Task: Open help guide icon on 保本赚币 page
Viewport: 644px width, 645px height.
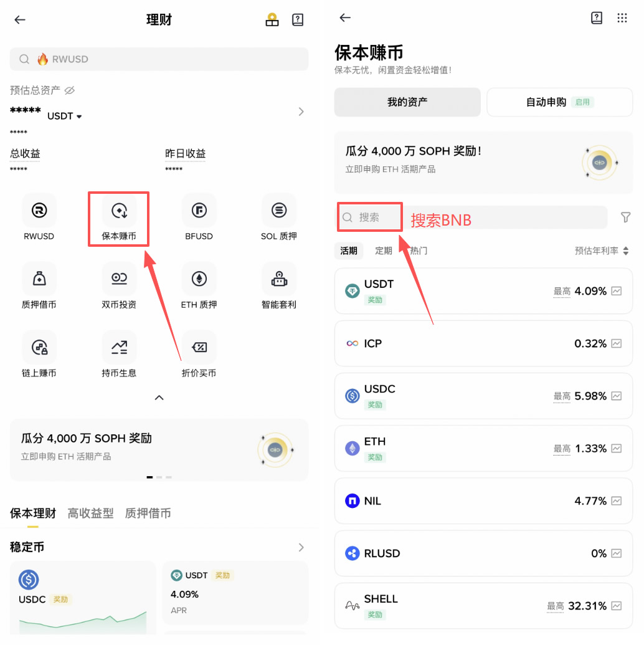Action: click(x=597, y=17)
